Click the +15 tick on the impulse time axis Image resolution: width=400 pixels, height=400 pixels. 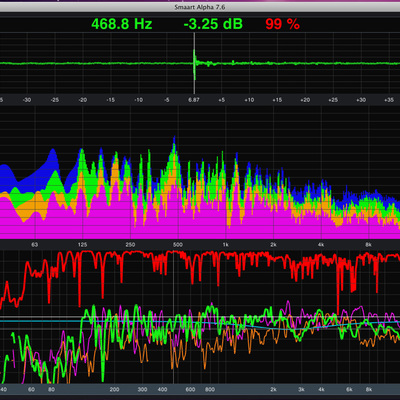(x=277, y=100)
